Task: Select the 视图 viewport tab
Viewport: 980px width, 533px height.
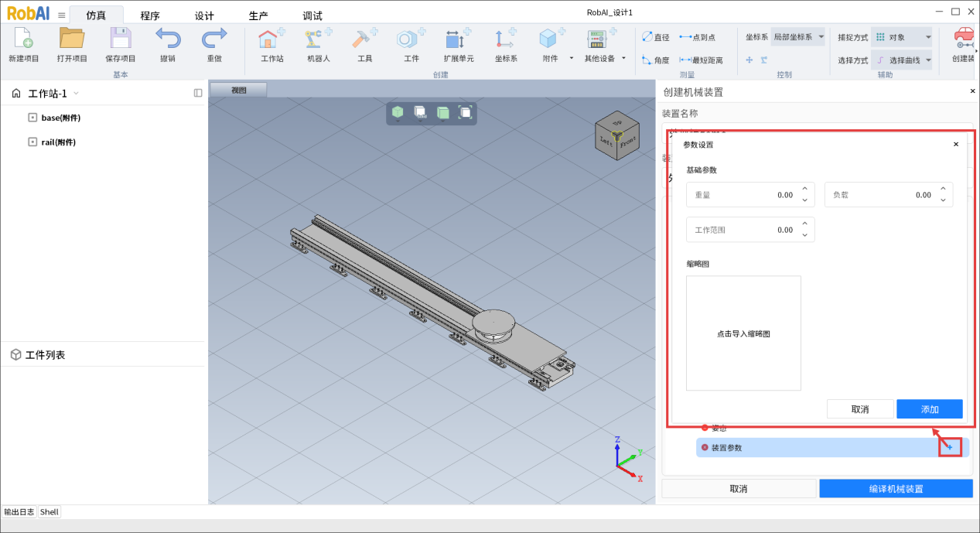Action: (x=239, y=90)
